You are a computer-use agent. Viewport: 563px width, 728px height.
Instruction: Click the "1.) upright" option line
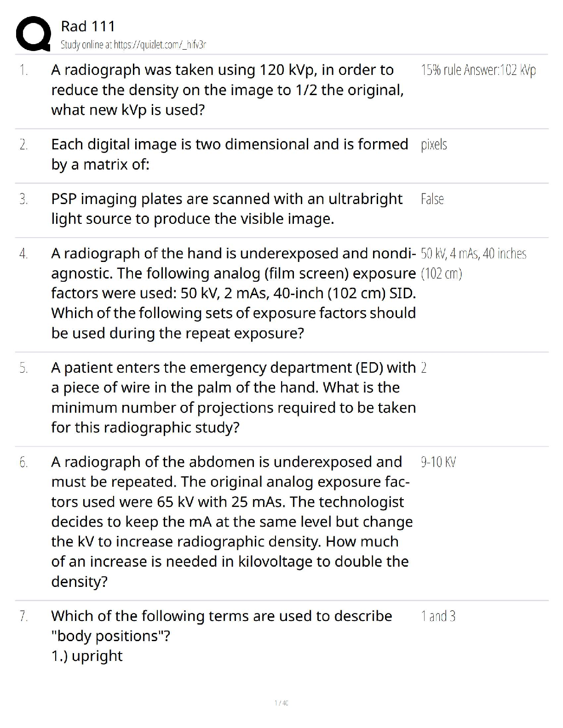click(87, 656)
